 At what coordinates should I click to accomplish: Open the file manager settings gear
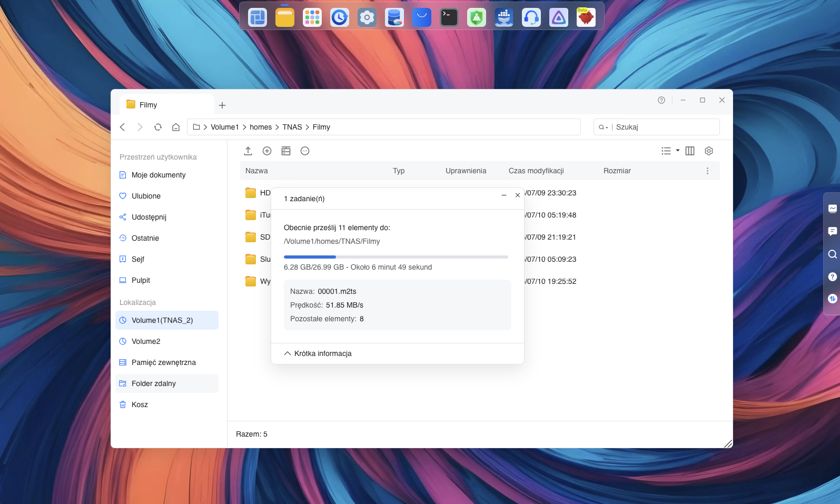[x=709, y=151]
